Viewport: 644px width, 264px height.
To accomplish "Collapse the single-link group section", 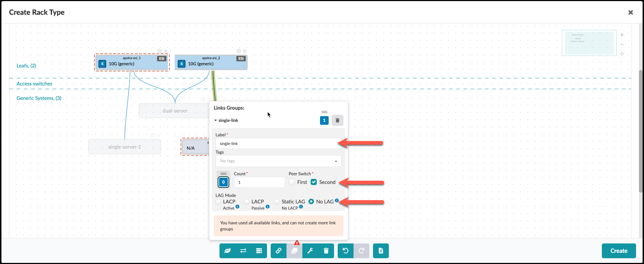I will click(216, 120).
